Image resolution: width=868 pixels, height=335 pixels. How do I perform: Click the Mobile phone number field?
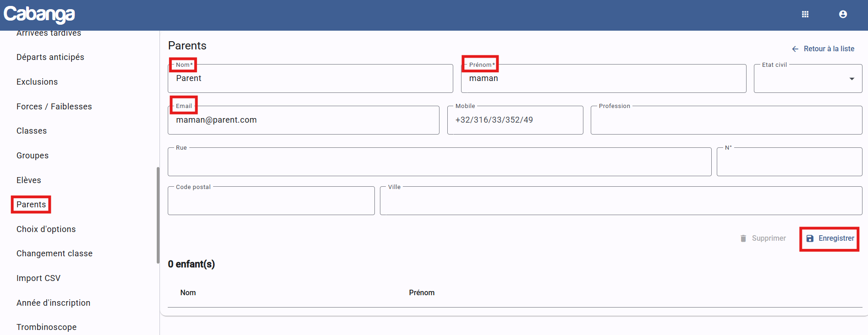click(515, 120)
